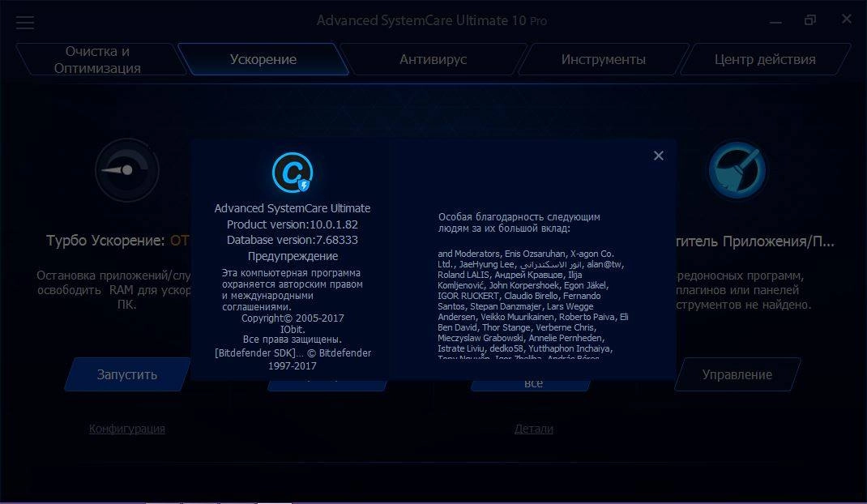Image resolution: width=867 pixels, height=504 pixels.
Task: Click the Advanced SystemCare logo in About dialog
Action: pyautogui.click(x=292, y=173)
